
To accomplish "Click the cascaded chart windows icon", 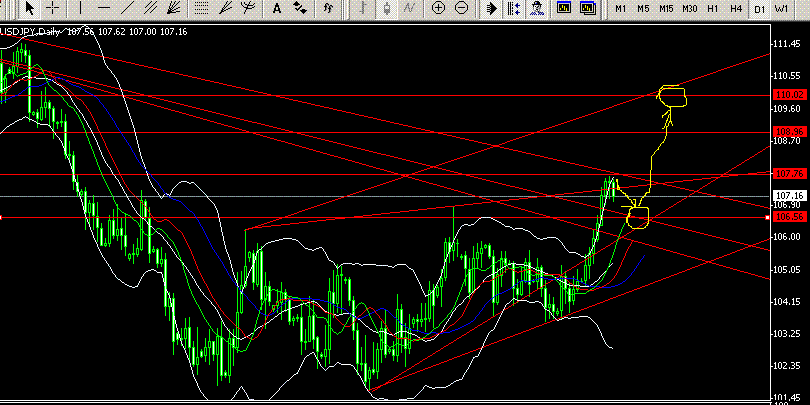I will (x=588, y=8).
